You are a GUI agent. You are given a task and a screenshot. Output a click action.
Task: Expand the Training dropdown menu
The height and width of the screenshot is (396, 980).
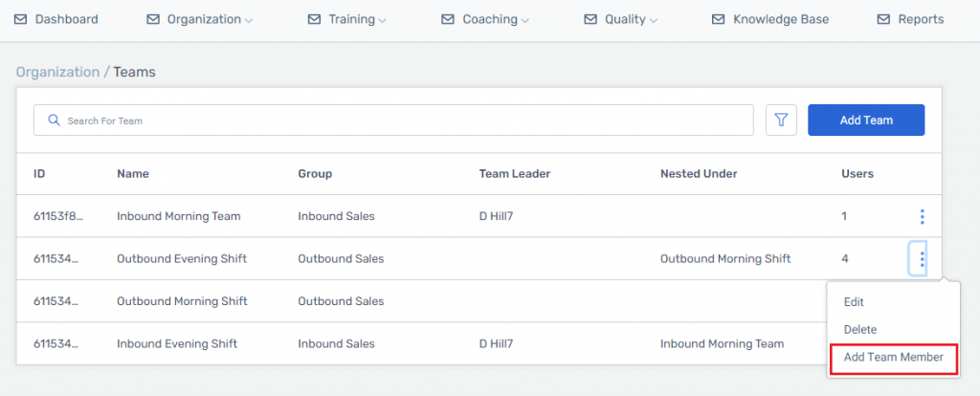pos(347,19)
